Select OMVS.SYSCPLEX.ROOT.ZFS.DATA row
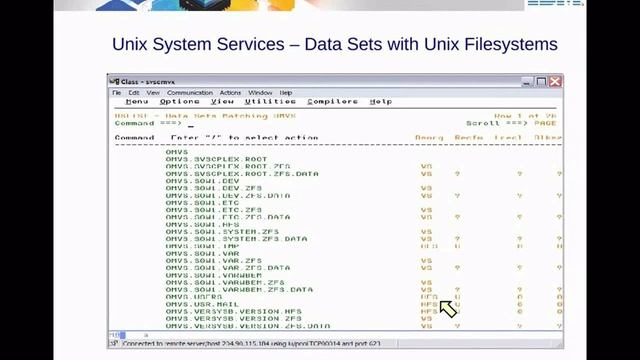This screenshot has width=640, height=360. click(242, 174)
